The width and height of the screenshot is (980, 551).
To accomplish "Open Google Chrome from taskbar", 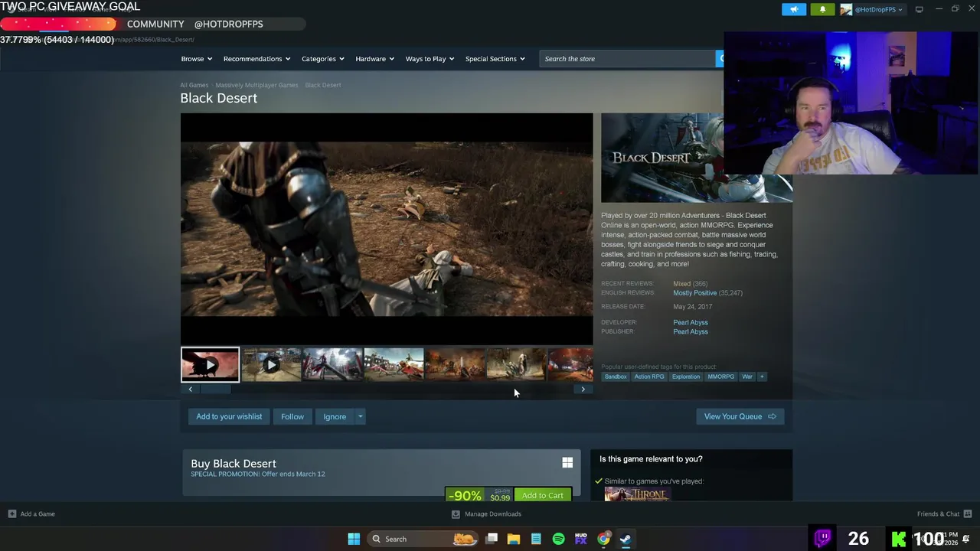I will [603, 539].
